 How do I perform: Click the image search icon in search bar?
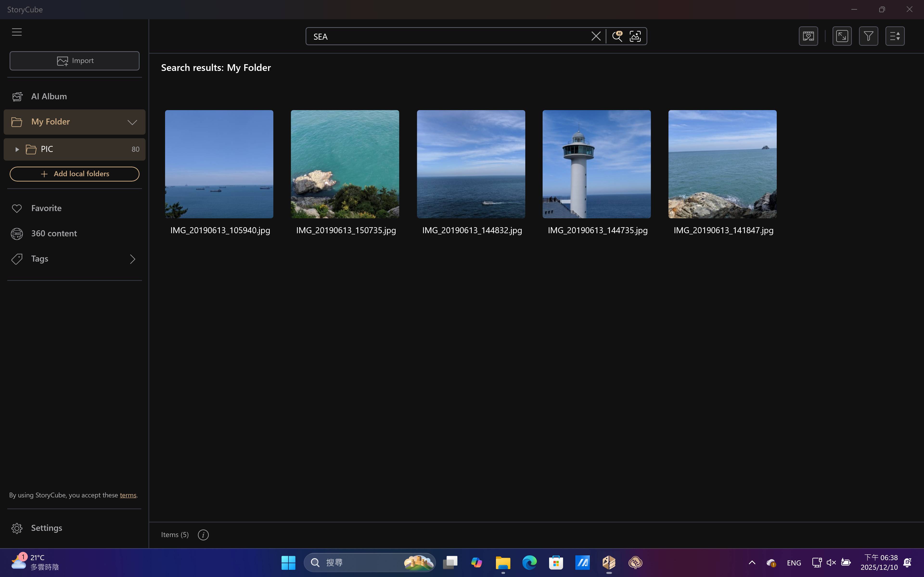[635, 36]
